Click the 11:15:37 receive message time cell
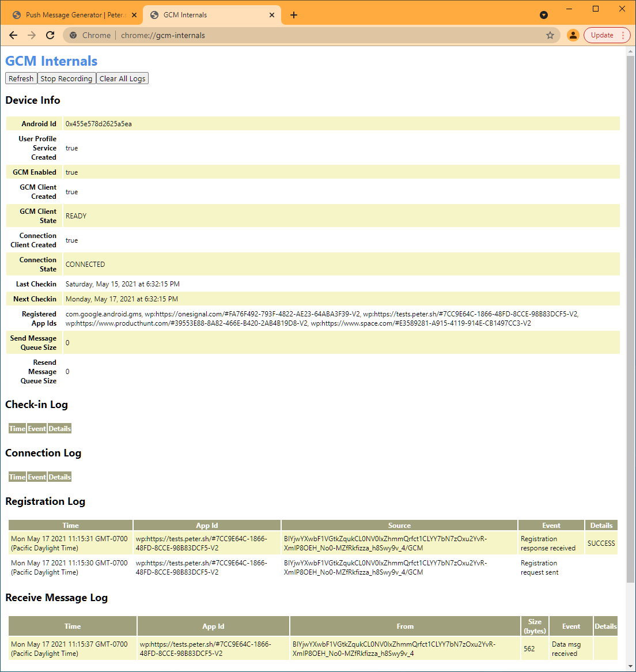This screenshot has width=636, height=672. click(73, 649)
